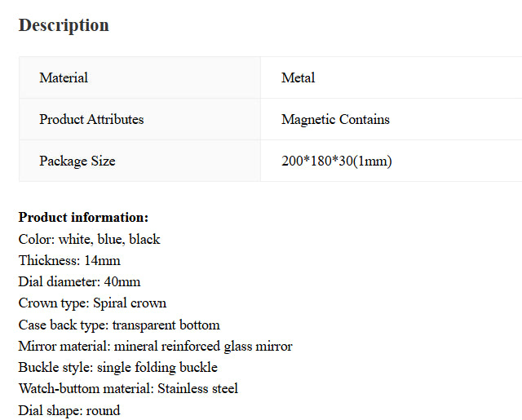Click the Buckle style label
The image size is (522, 420).
click(54, 367)
